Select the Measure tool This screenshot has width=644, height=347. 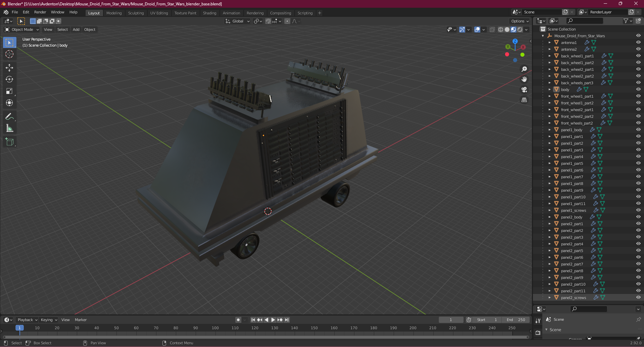(9, 128)
